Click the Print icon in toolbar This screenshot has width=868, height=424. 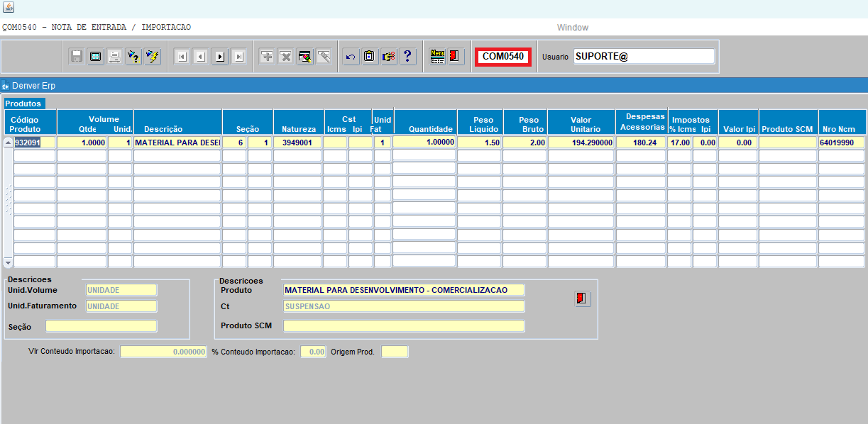click(x=114, y=57)
